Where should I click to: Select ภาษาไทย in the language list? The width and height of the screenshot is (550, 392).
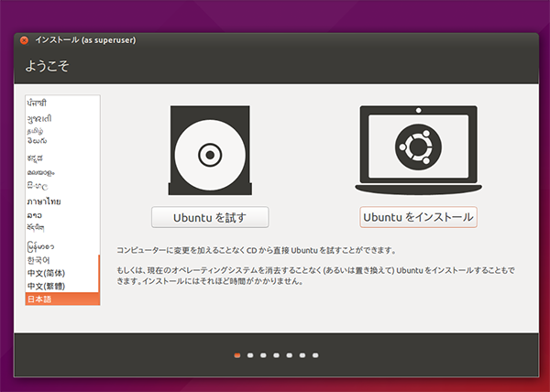click(x=61, y=201)
